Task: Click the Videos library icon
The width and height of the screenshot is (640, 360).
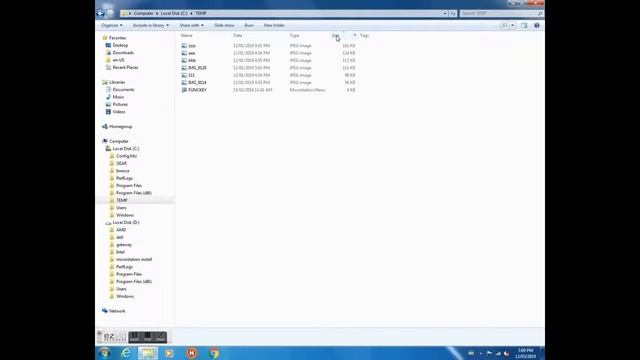Action: 108,111
